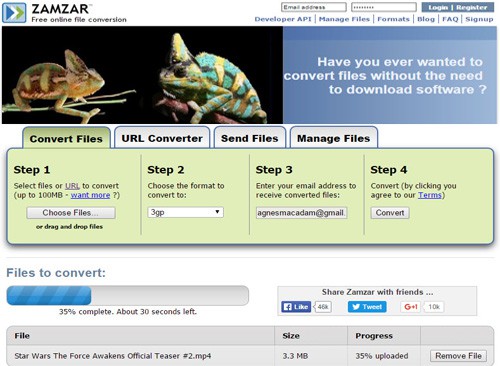The image size is (500, 366).
Task: Click the Progress column header
Action: (374, 336)
